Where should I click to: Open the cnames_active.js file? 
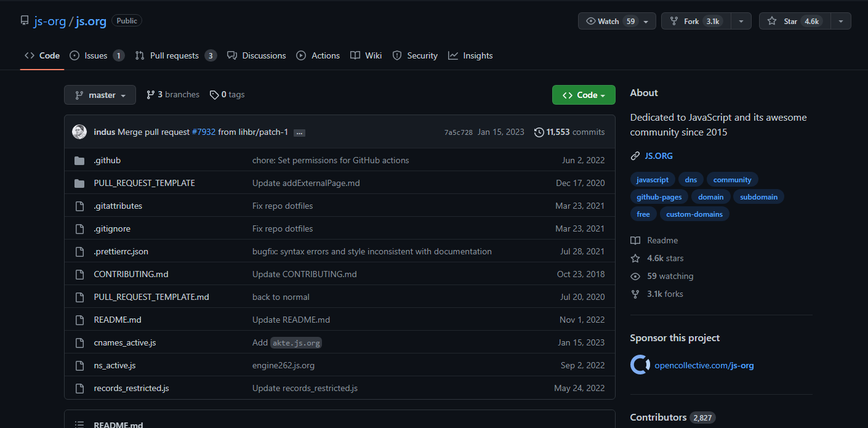coord(125,342)
